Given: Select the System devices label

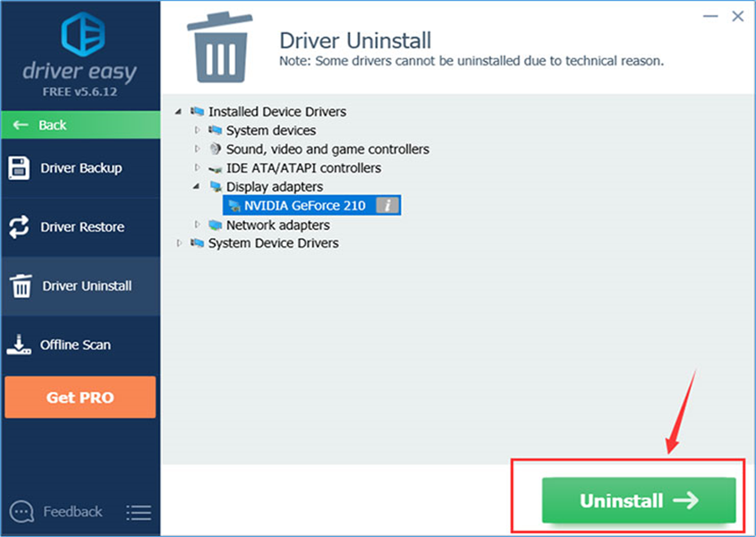Looking at the screenshot, I should (x=271, y=131).
